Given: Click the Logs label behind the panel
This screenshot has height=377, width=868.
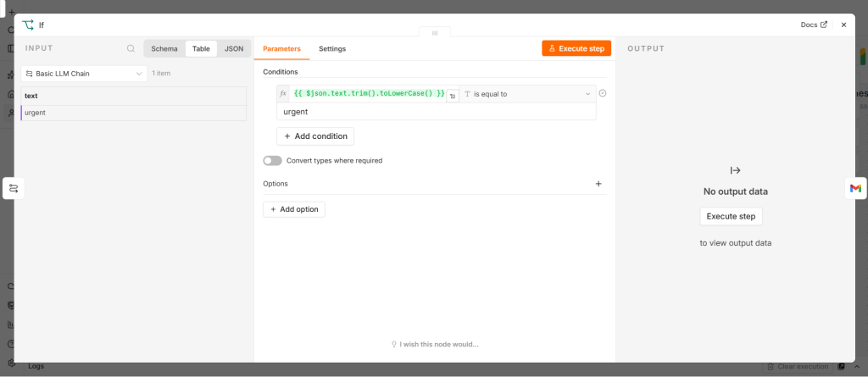Looking at the screenshot, I should tap(36, 367).
